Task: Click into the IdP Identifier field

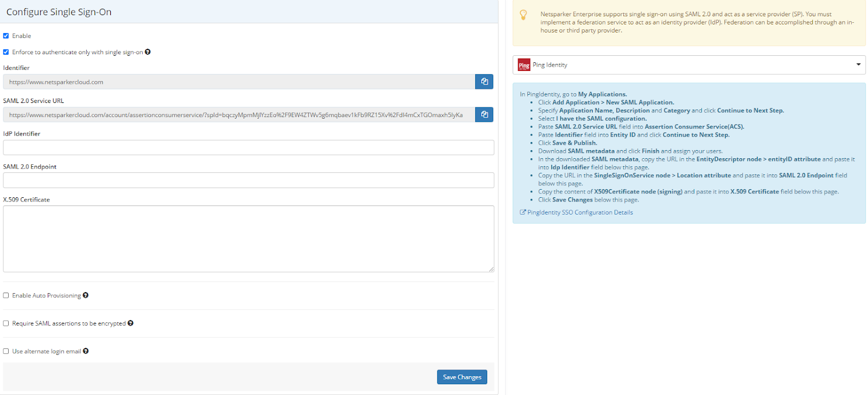Action: click(248, 147)
